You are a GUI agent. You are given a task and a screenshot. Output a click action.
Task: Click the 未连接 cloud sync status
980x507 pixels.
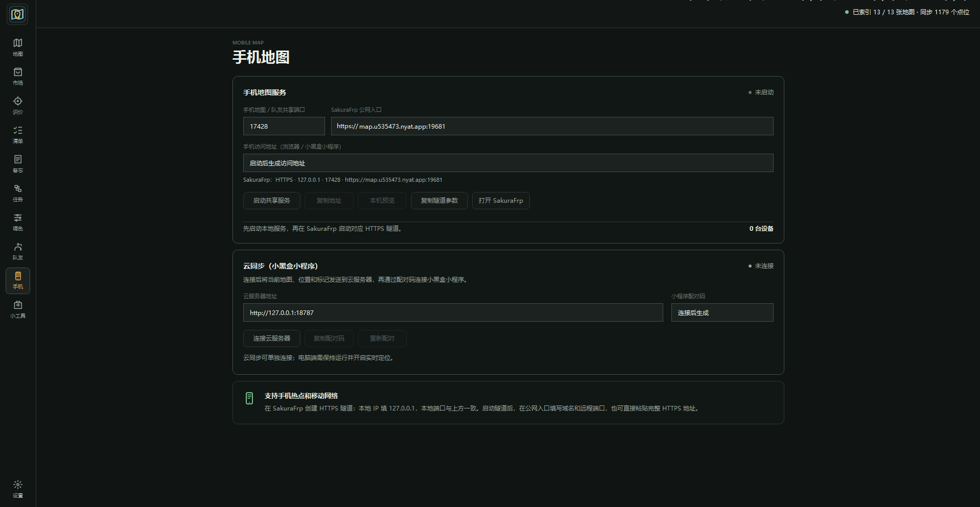click(761, 266)
